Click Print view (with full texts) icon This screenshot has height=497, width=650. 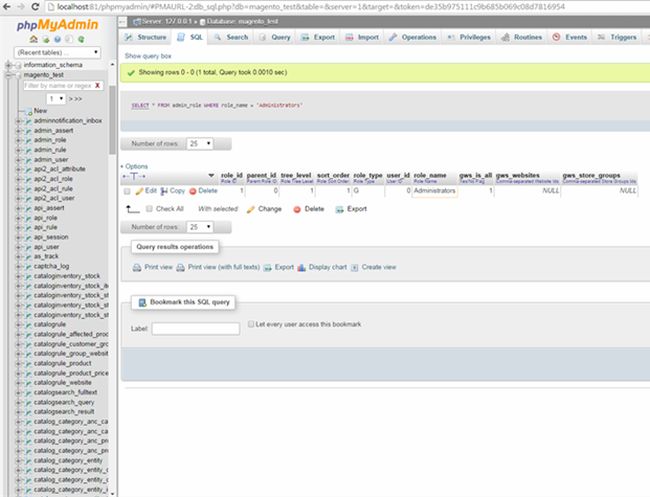click(180, 267)
